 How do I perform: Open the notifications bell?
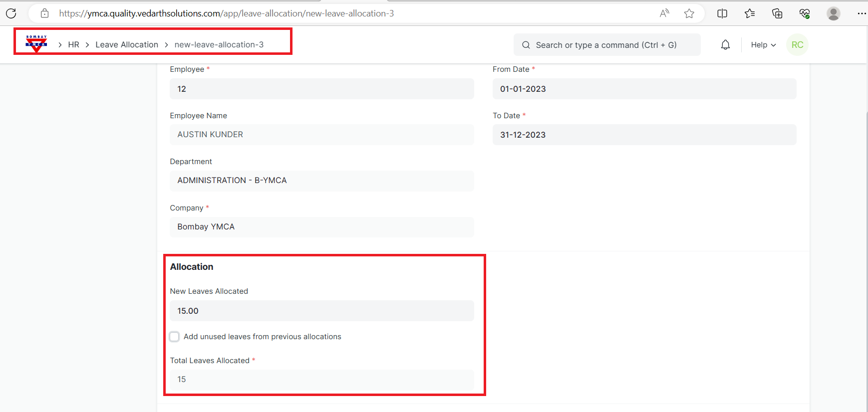[725, 45]
